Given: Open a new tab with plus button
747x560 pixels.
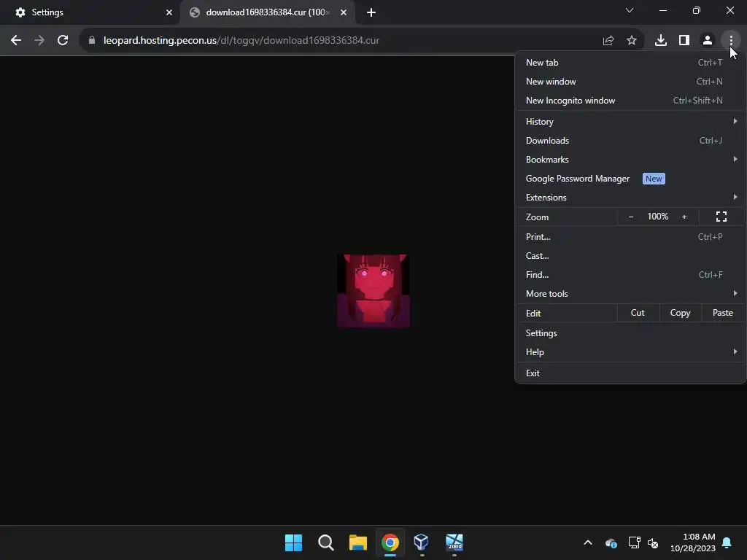Looking at the screenshot, I should tap(371, 12).
